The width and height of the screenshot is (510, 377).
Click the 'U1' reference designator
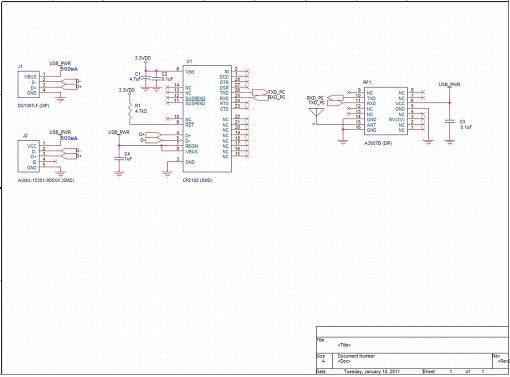coord(189,61)
